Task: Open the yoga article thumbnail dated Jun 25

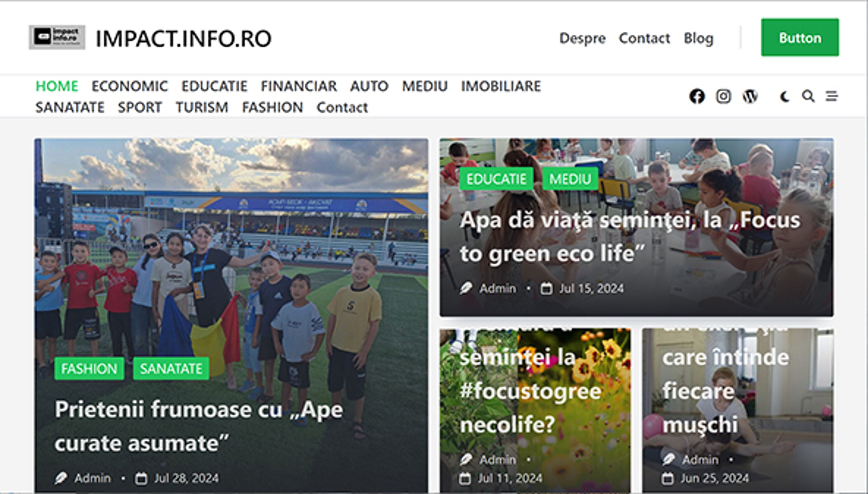Action: tap(738, 411)
